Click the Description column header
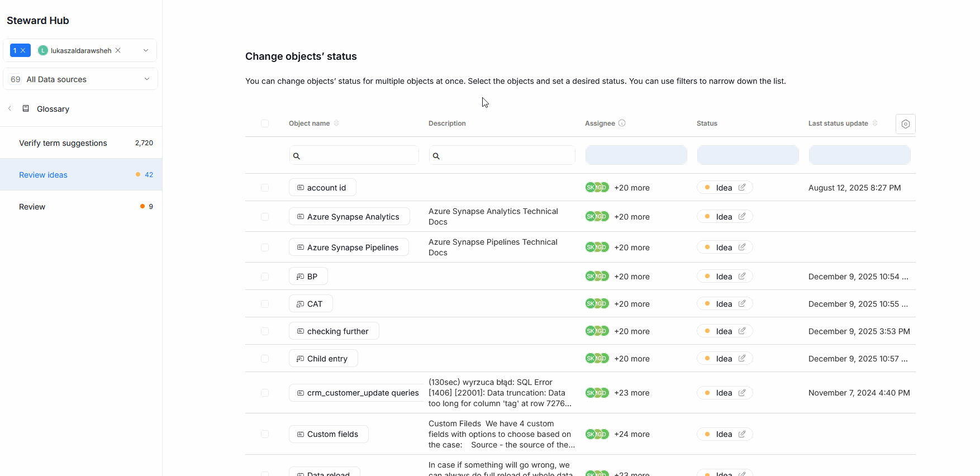Viewport: 980px width, 476px height. tap(447, 123)
